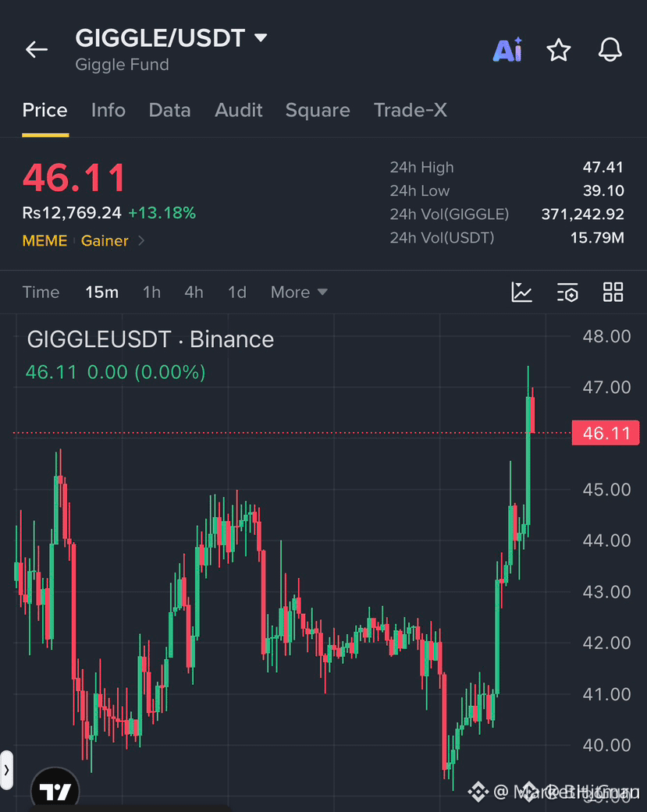Click the 46.11 0.00 (0.00%) chart legend
Image resolution: width=647 pixels, height=812 pixels.
[x=116, y=372]
